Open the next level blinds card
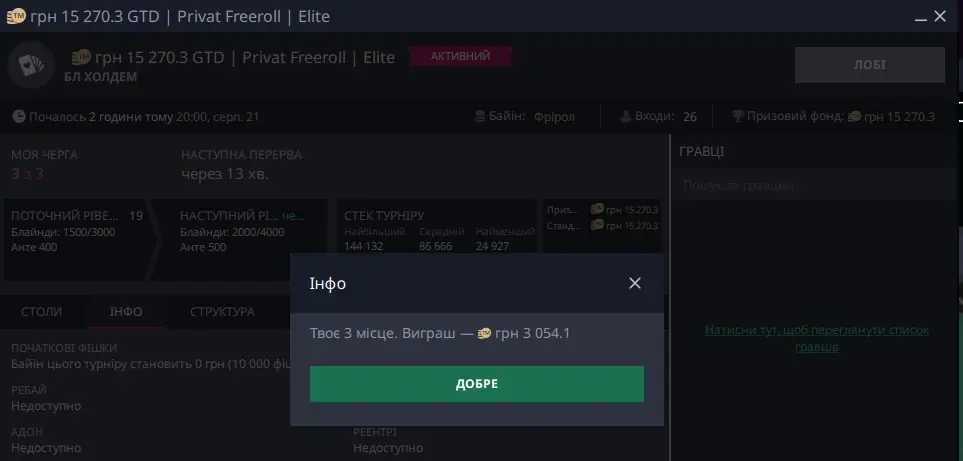 [x=241, y=239]
